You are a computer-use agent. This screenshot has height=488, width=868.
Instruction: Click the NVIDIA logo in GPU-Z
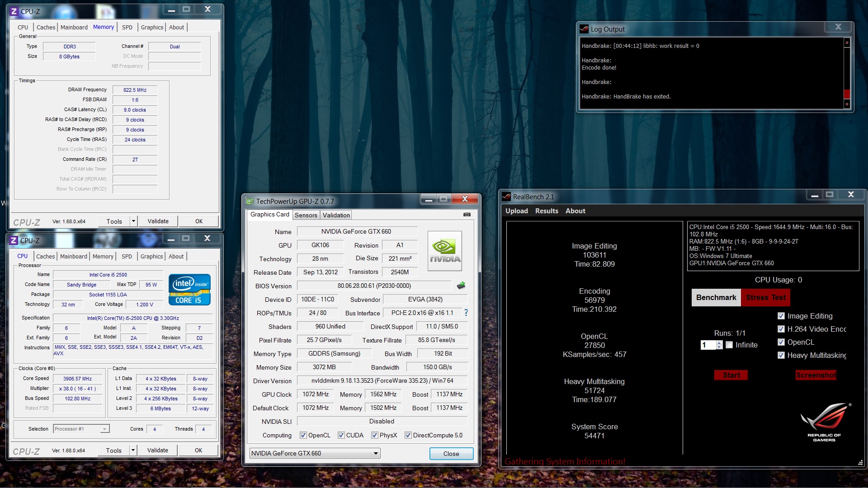[444, 251]
